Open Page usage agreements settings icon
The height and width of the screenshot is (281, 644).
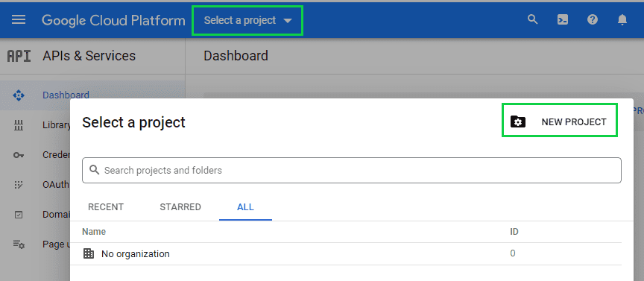click(19, 244)
